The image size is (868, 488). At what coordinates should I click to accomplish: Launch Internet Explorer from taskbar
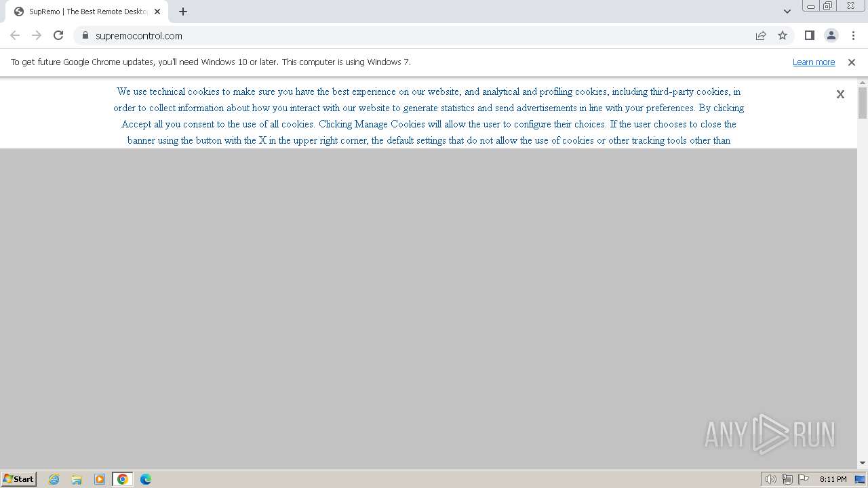coord(54,479)
